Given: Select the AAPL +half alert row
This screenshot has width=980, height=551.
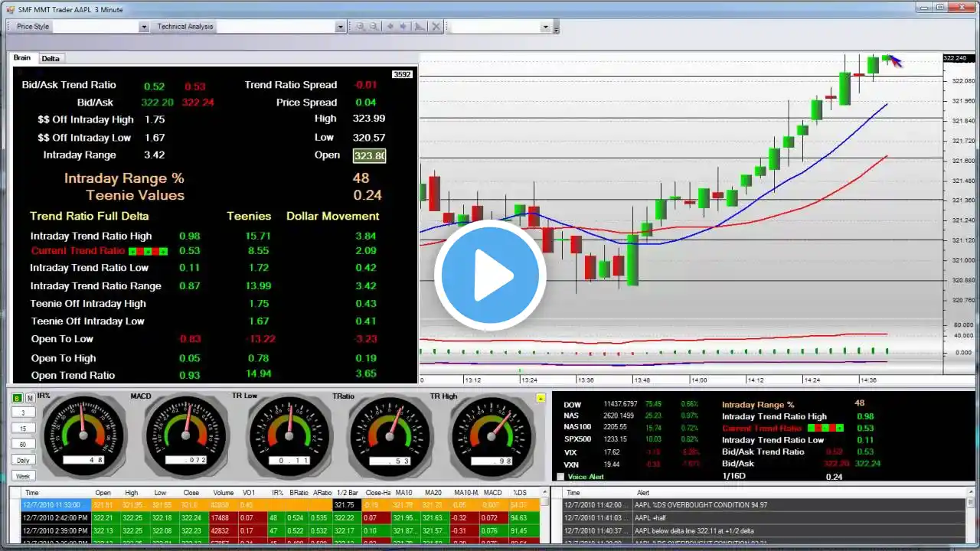Looking at the screenshot, I should (764, 518).
